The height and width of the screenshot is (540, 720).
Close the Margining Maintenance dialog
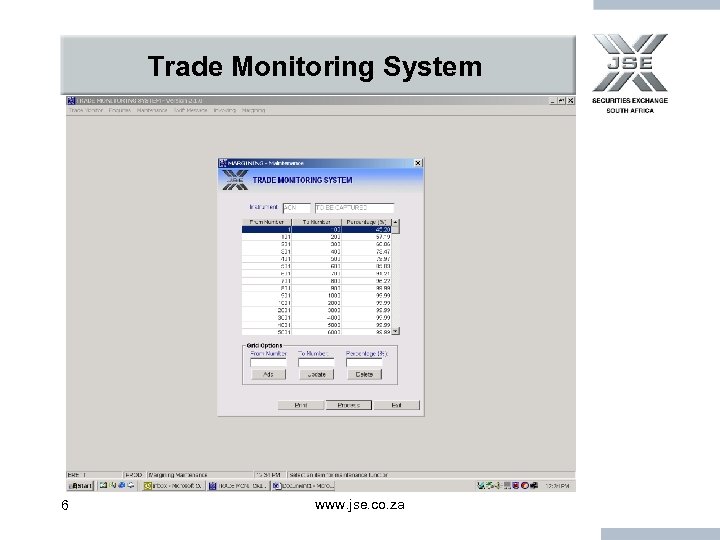point(418,163)
